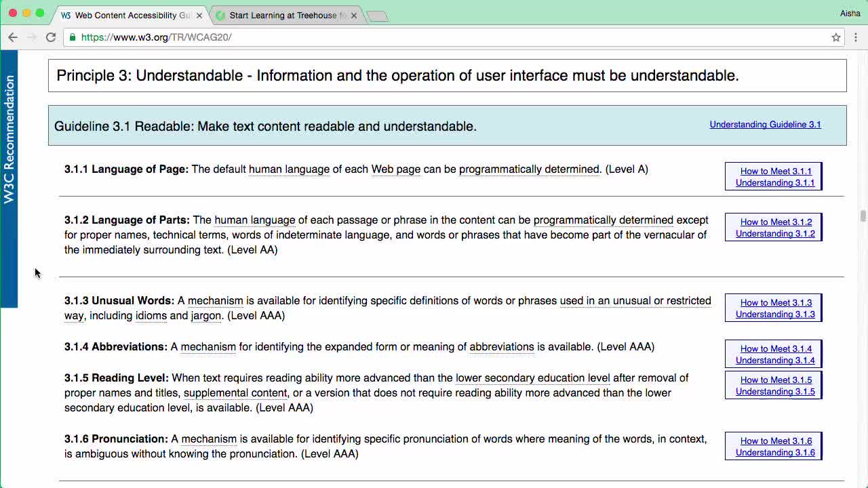Open Understanding 3.1.4 link

(775, 360)
